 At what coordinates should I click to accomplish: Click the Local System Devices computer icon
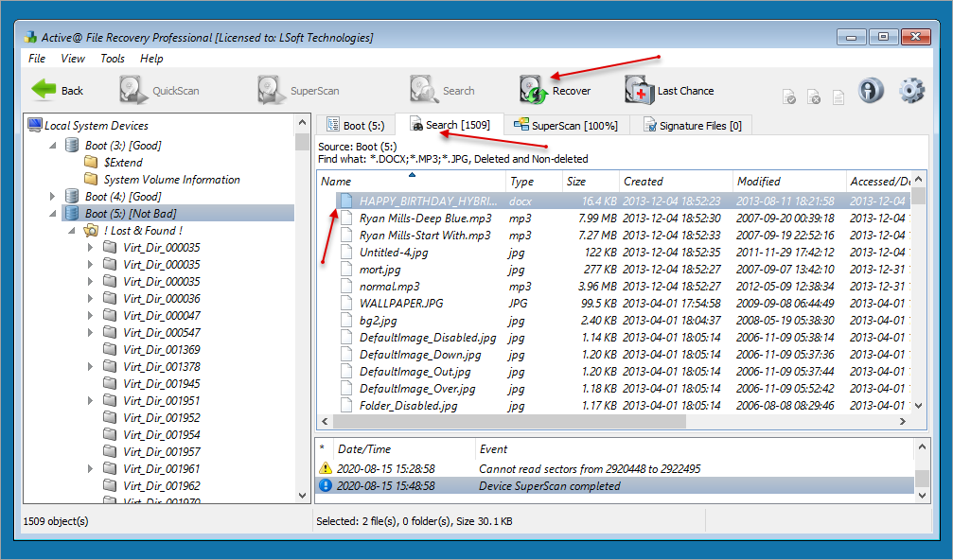(35, 125)
